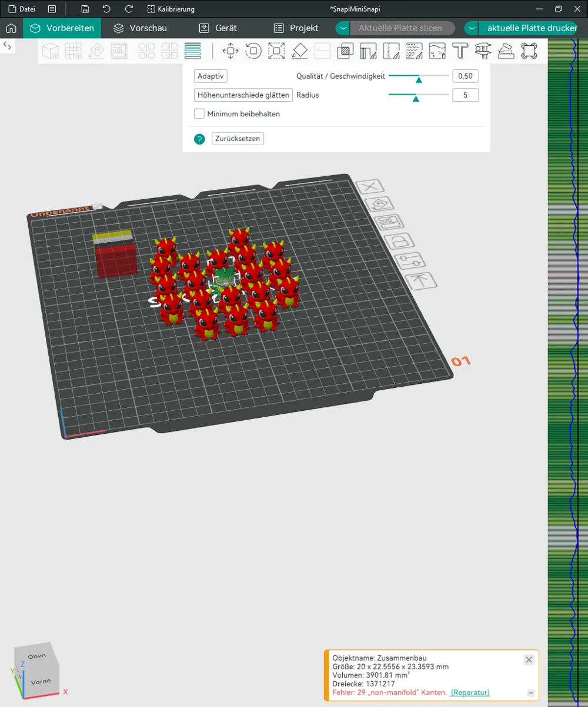Open the print options dropdown arrow
The height and width of the screenshot is (707, 588).
[x=472, y=28]
